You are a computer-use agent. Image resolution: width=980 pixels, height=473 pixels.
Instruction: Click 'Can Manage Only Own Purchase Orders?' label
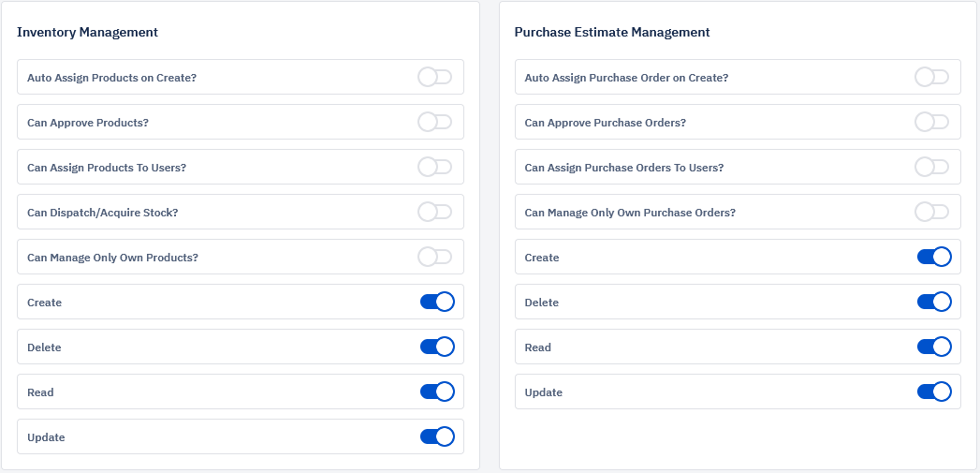(x=630, y=213)
